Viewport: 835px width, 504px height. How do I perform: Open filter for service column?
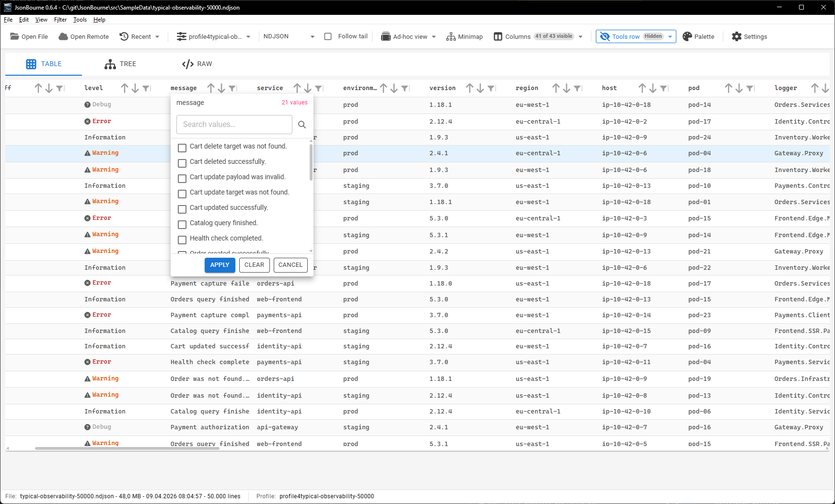[318, 88]
